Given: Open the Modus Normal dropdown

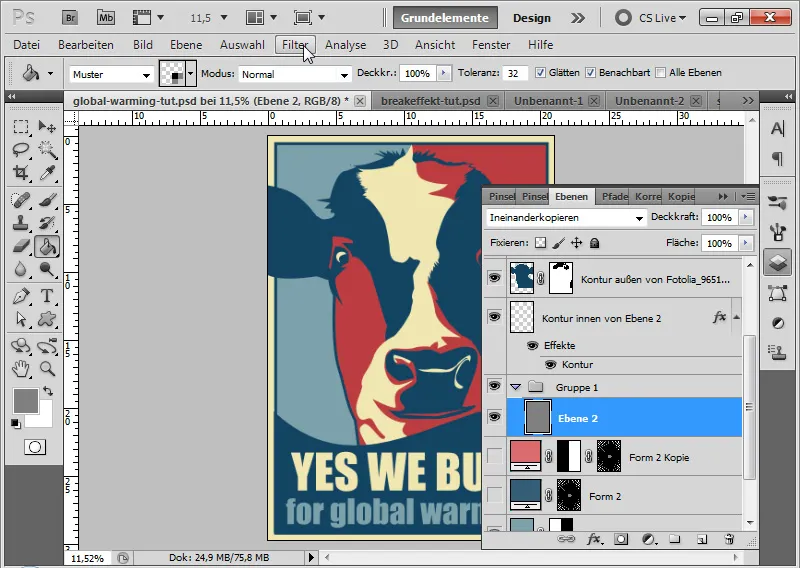Looking at the screenshot, I should [x=295, y=75].
